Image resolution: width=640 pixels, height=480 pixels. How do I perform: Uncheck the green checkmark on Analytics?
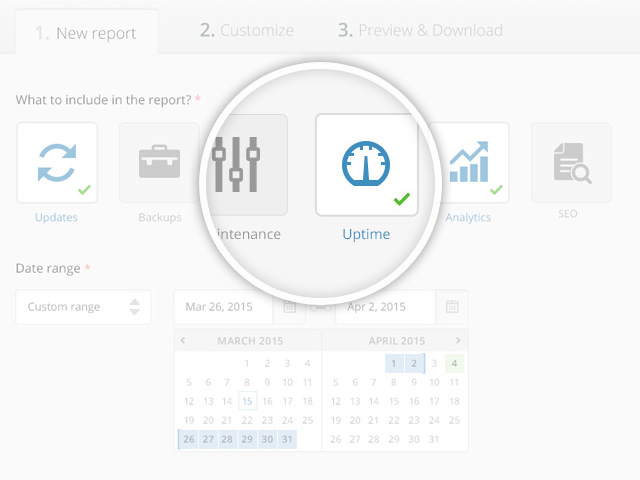click(496, 190)
